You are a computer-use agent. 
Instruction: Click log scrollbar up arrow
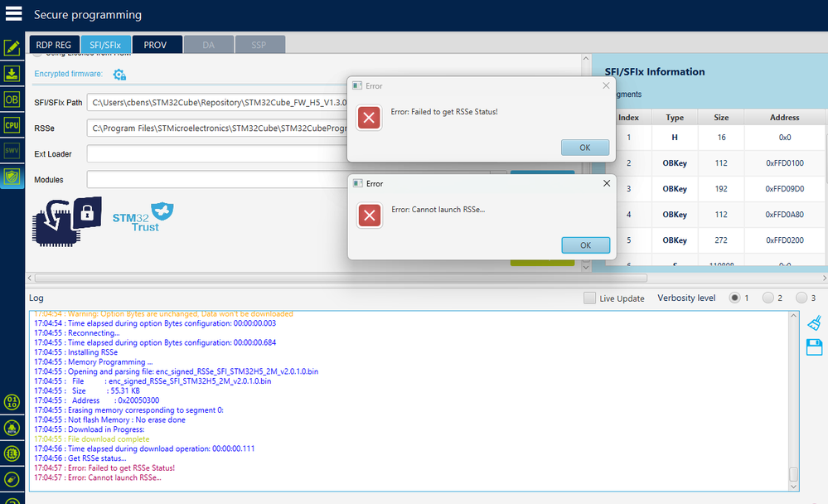[x=793, y=315]
